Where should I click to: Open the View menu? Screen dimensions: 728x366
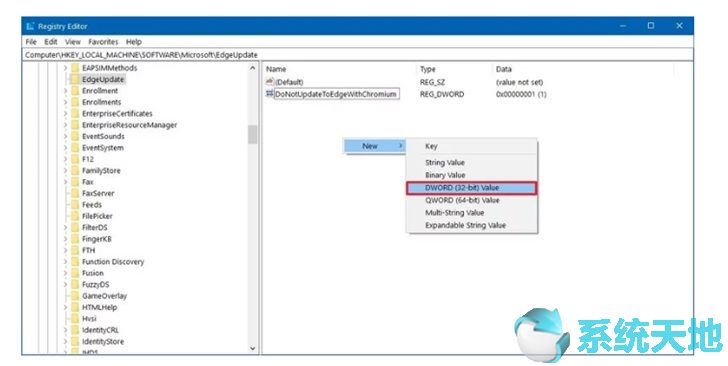(x=72, y=42)
